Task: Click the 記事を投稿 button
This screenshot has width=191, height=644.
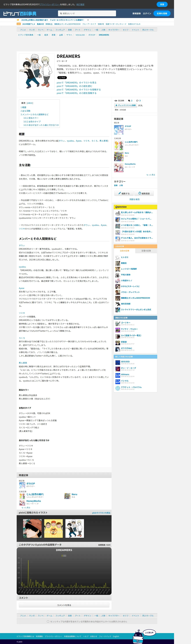Action: click(162, 14)
